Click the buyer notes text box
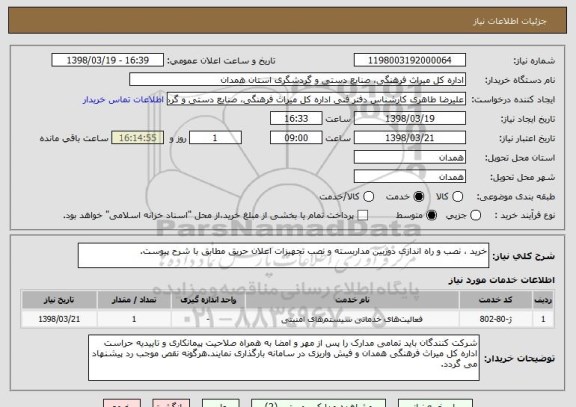Screen dimensions: 576x407 point(284,357)
